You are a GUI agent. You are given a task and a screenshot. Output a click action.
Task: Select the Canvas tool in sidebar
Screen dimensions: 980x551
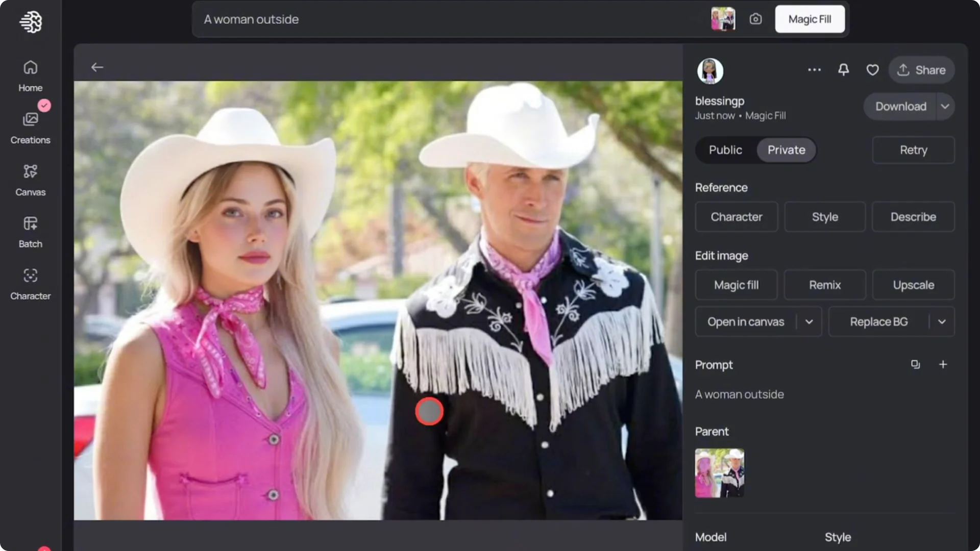30,180
